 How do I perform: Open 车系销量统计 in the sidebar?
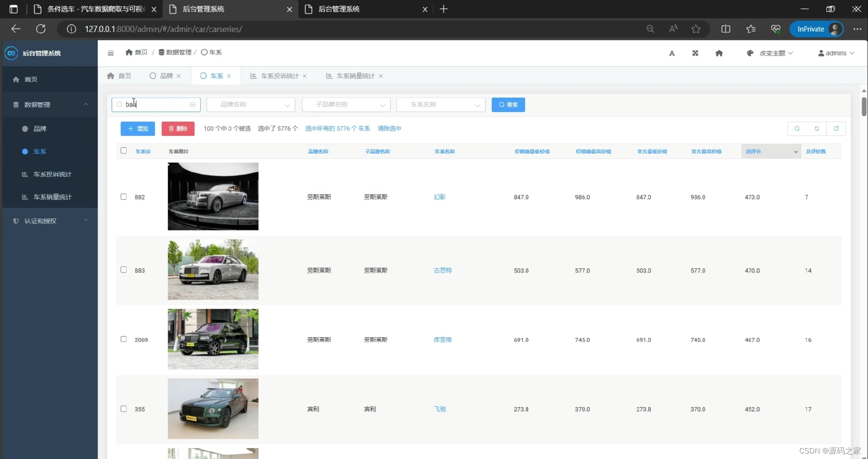coord(50,197)
